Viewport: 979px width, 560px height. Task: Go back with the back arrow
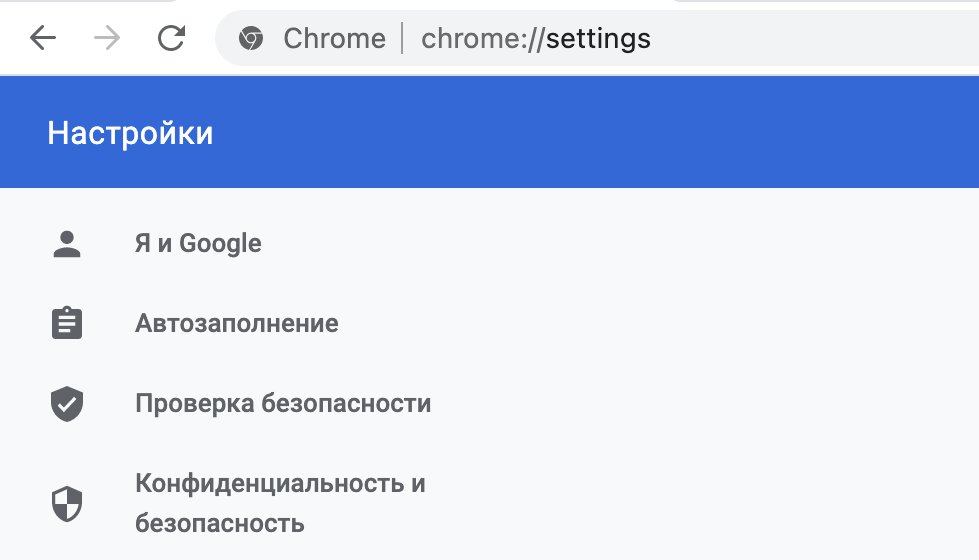(43, 39)
